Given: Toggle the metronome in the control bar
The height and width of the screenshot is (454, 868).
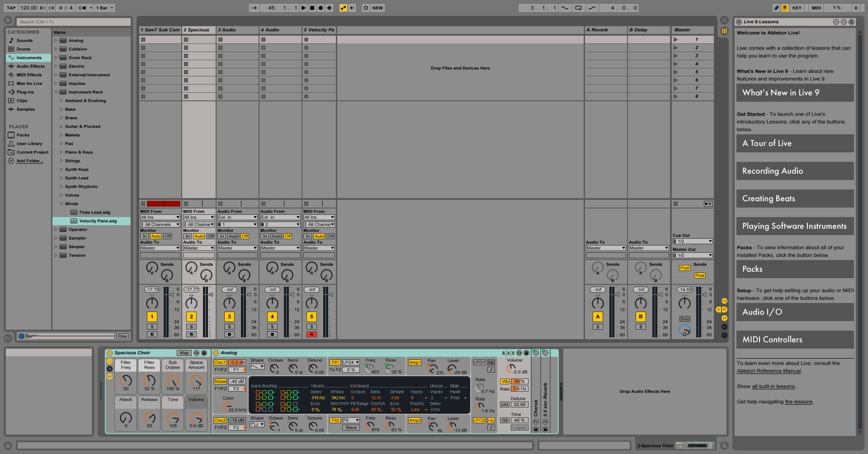Looking at the screenshot, I should coord(82,8).
